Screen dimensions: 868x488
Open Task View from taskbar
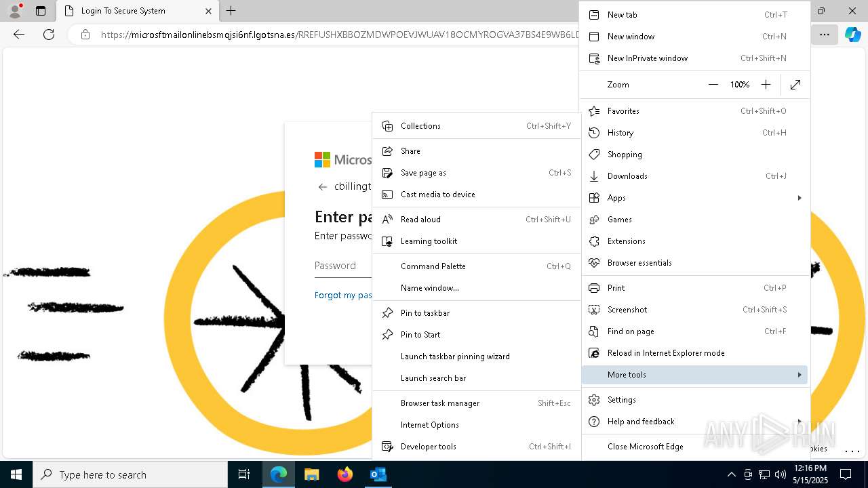(244, 474)
